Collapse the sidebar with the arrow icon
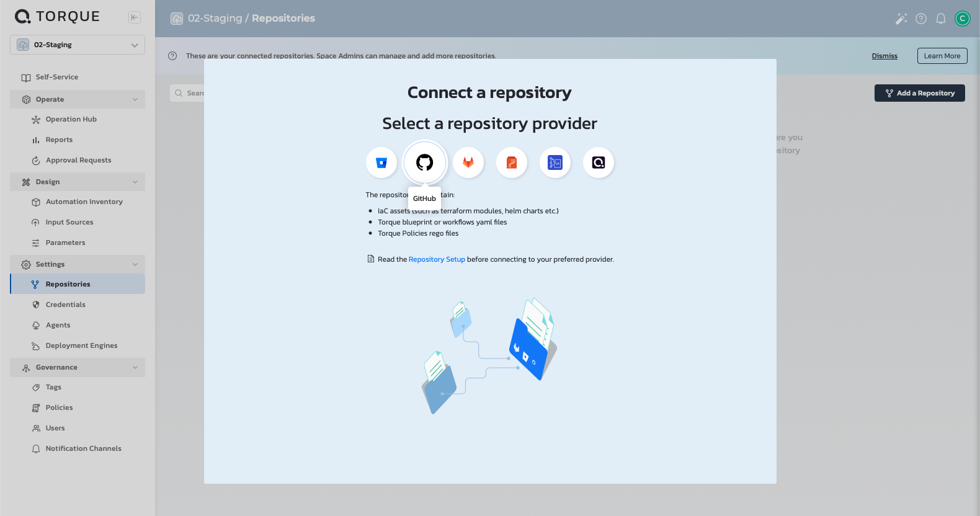 point(135,17)
